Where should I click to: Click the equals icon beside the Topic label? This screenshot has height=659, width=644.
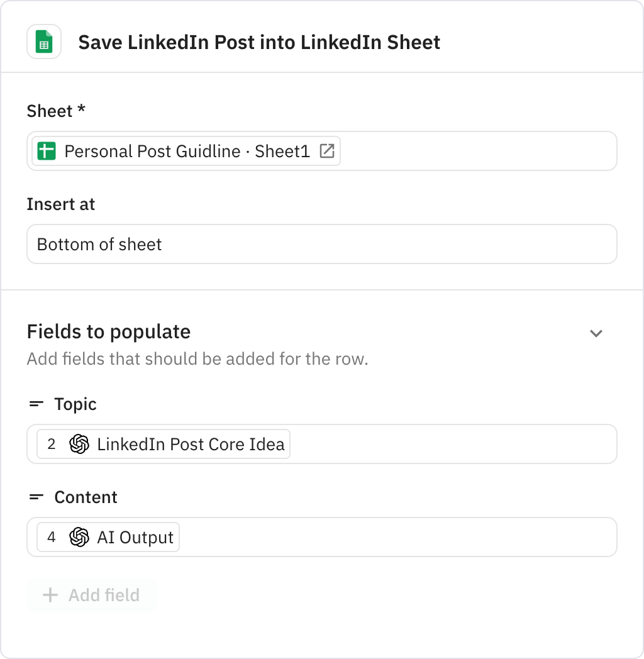click(x=36, y=404)
